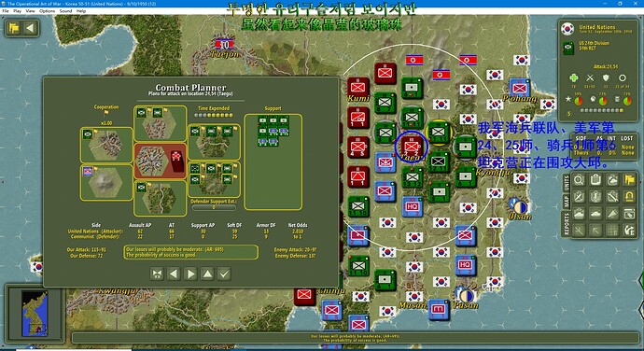644x351 pixels.
Task: Click the back arrow button at top left
Action: (x=31, y=28)
